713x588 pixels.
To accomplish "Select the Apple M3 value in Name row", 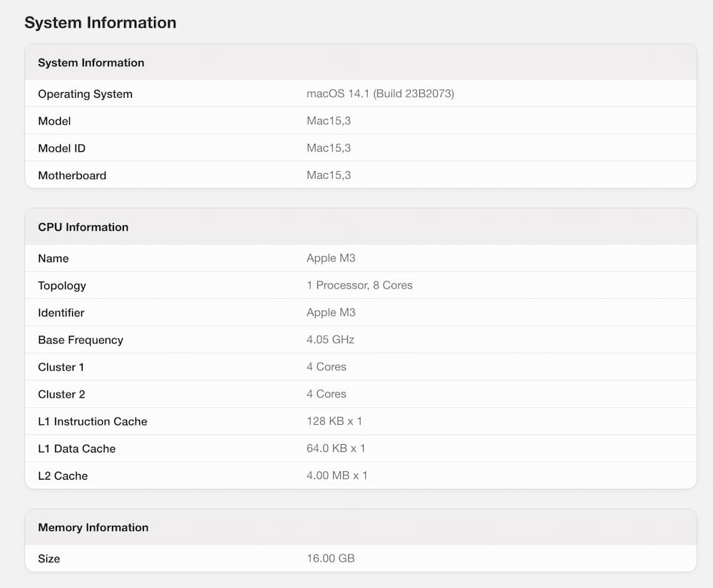I will 331,258.
